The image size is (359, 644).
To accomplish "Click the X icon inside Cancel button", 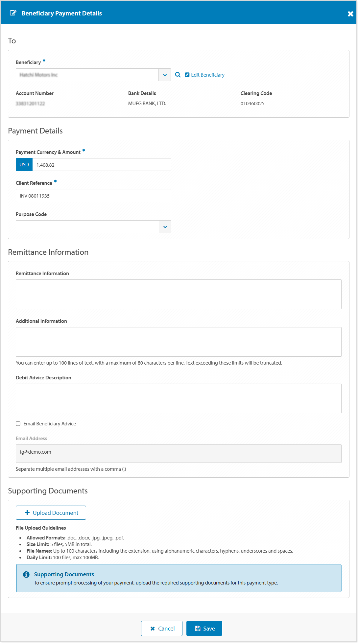I will (153, 628).
